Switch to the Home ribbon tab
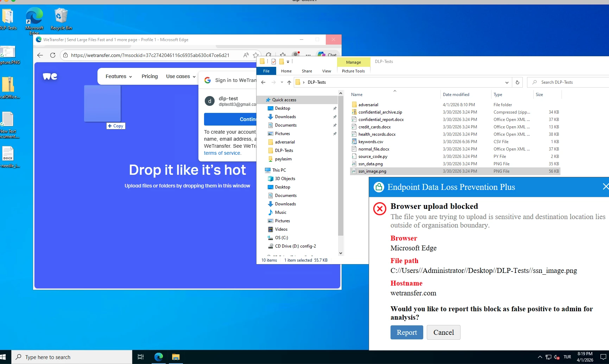The image size is (609, 364). [x=286, y=71]
